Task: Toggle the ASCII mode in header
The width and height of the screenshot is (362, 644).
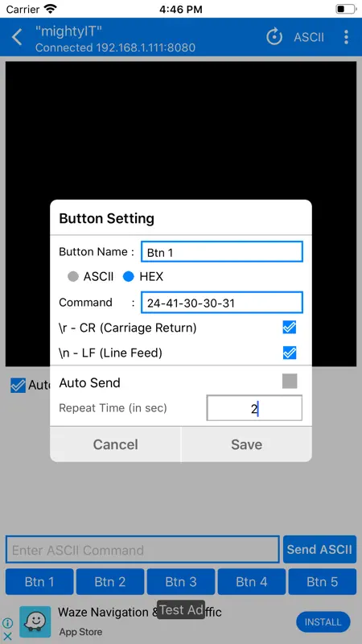Action: (x=309, y=37)
